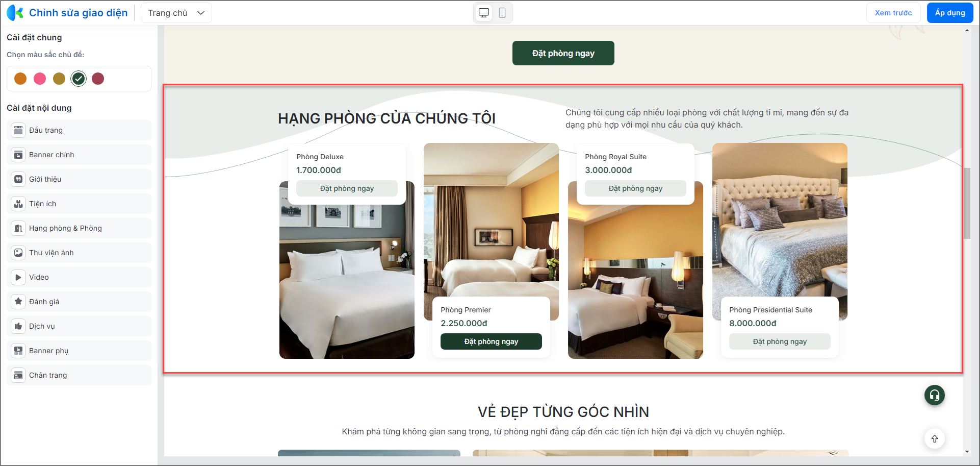The image size is (980, 466).
Task: Click the Dịch vụ thumbs-up icon
Action: coord(18,326)
